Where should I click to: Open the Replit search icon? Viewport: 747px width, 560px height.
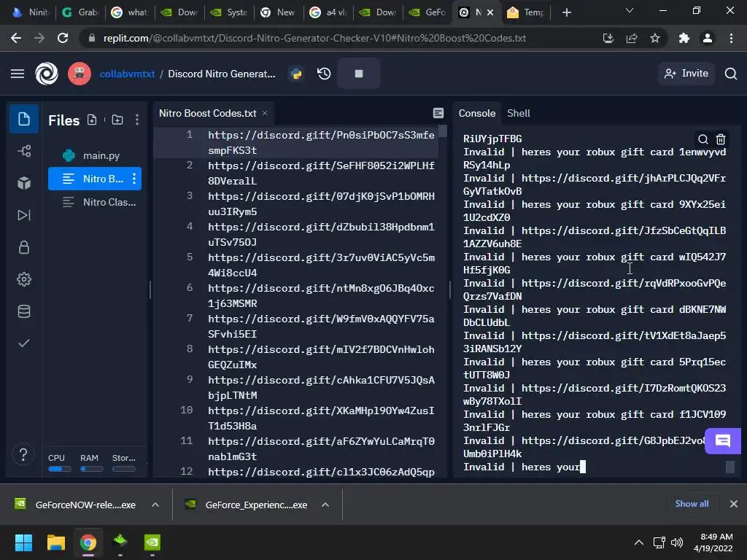pos(731,74)
